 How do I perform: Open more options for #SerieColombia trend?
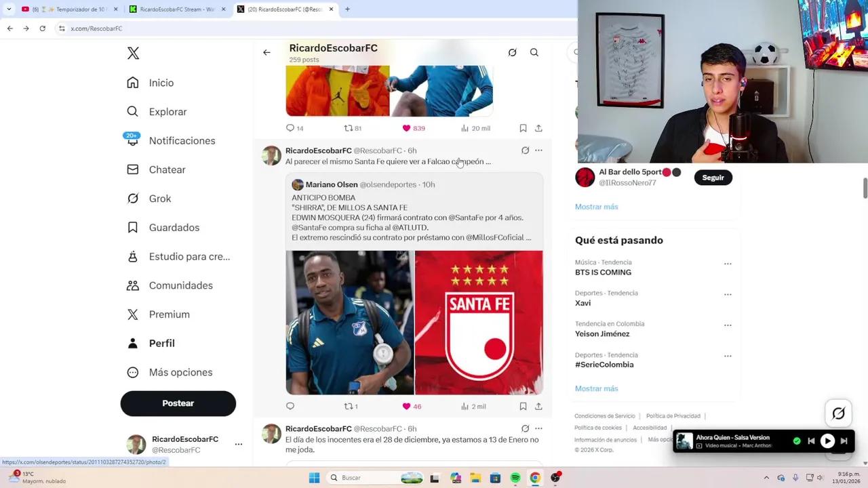728,356
